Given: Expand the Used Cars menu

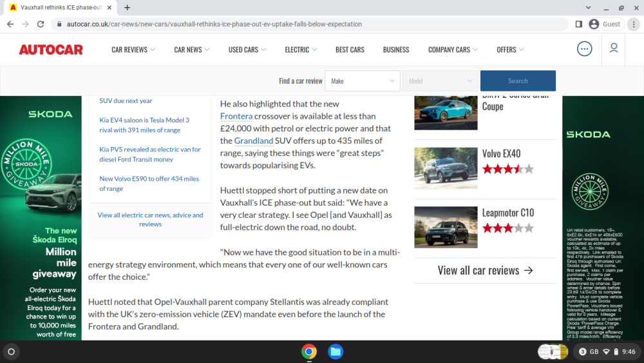Looking at the screenshot, I should pyautogui.click(x=247, y=50).
